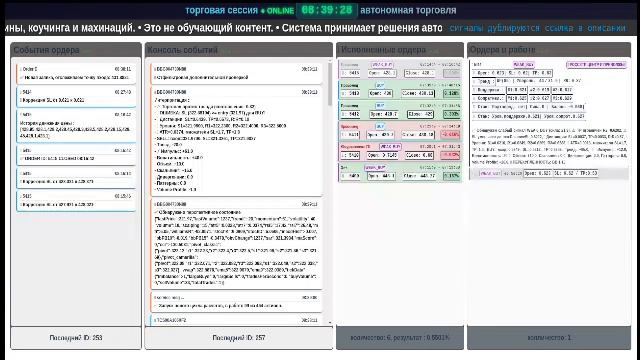
Task: Click the 'Open: 445.1' field in executed orders
Action: [381, 176]
